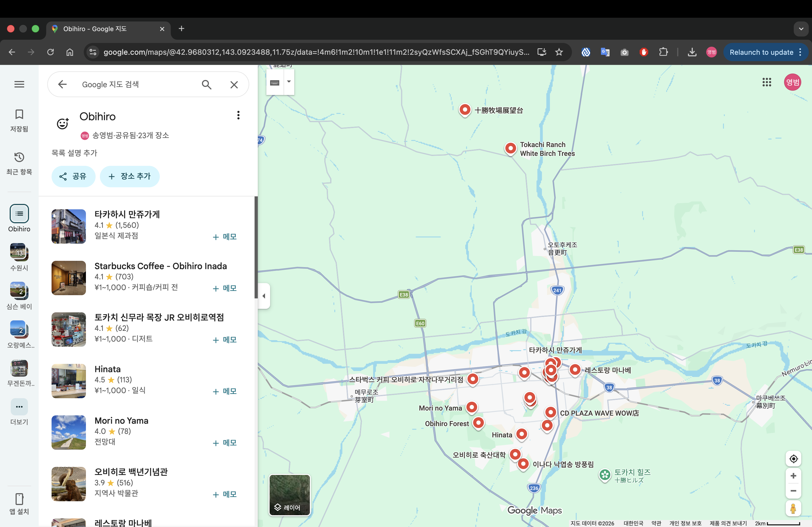
Task: Click the Add place (장소 추가) button
Action: [x=130, y=176]
